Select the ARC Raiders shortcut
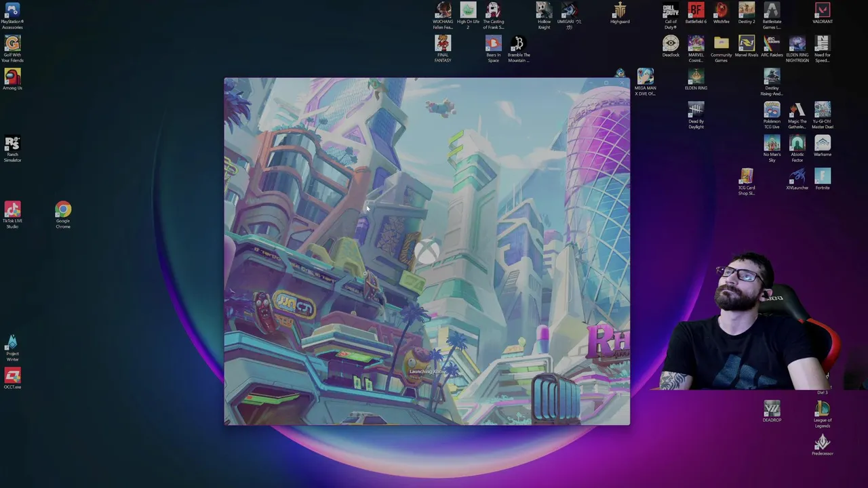 click(x=772, y=47)
